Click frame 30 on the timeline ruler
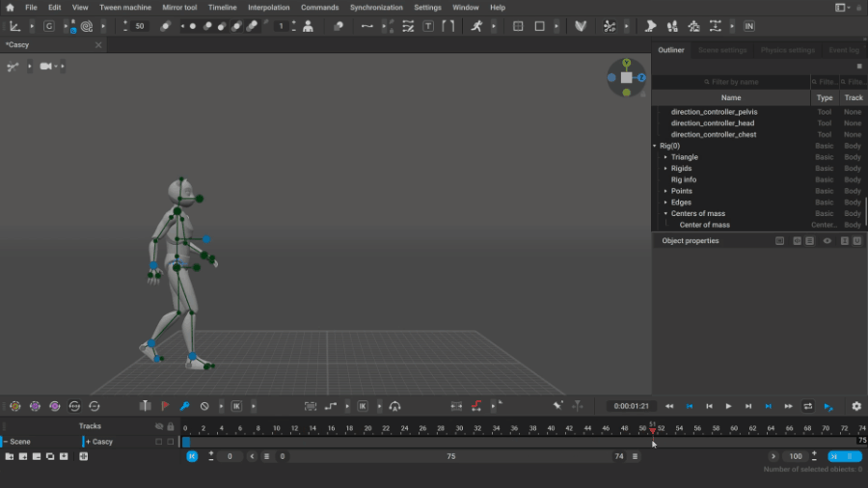The width and height of the screenshot is (868, 488). coord(460,428)
